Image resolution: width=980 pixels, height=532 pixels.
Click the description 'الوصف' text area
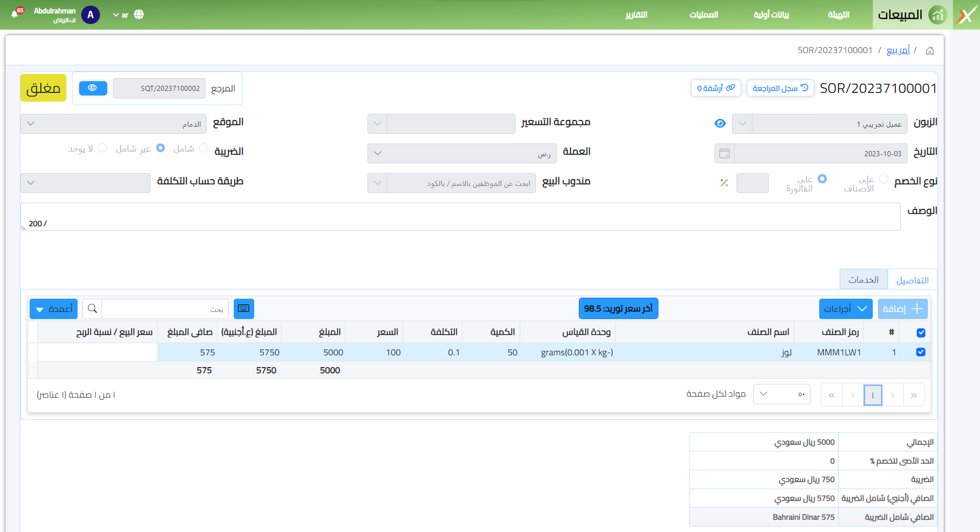459,216
